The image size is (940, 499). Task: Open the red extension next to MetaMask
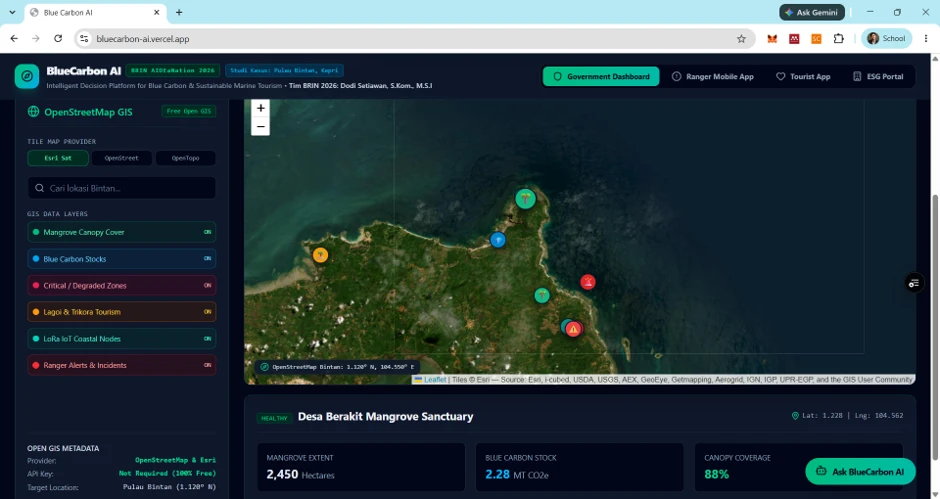click(794, 38)
